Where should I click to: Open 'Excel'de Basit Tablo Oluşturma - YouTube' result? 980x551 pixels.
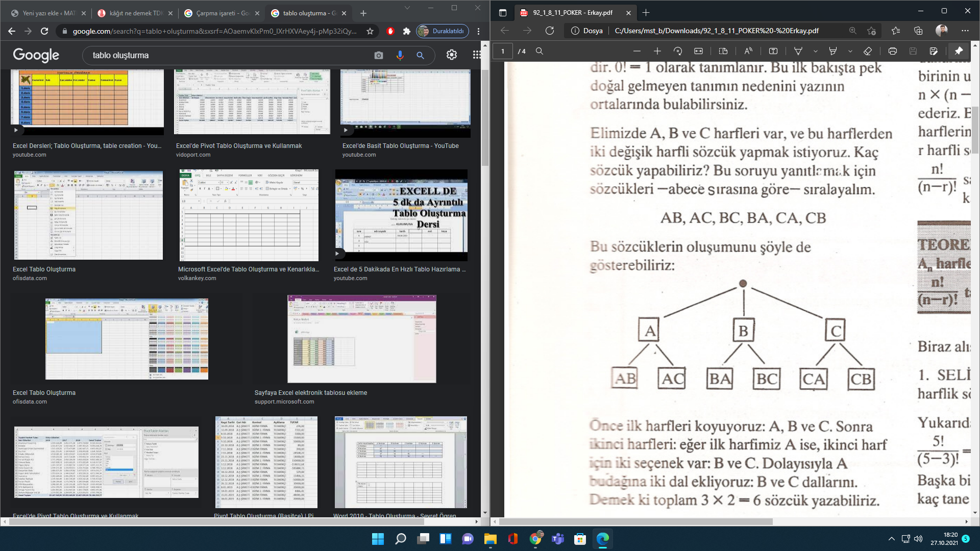(x=400, y=146)
